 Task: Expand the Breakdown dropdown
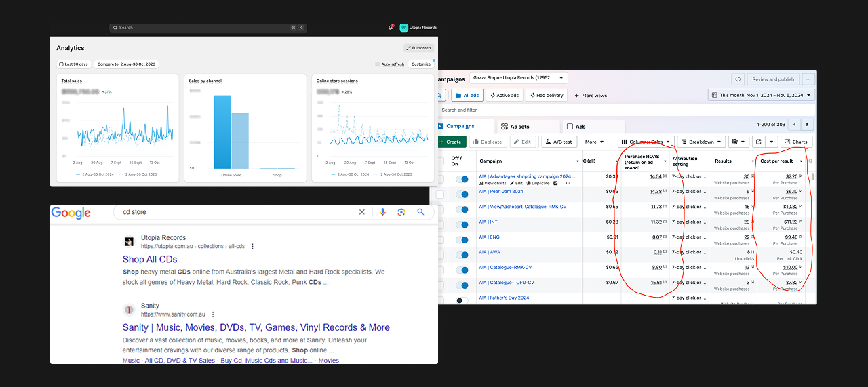coord(701,142)
